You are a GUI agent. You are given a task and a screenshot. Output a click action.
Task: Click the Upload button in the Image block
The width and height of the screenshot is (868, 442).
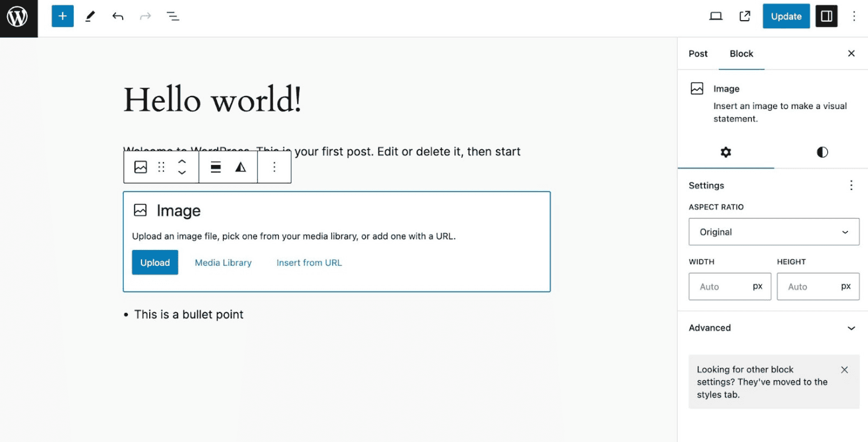click(x=154, y=262)
